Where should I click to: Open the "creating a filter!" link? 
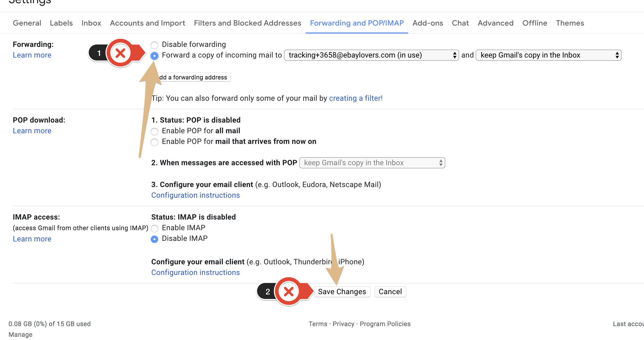pos(356,98)
